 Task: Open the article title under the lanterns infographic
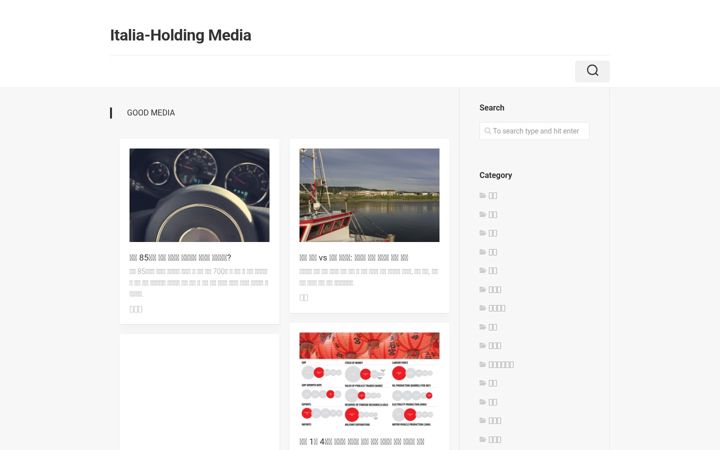362,442
